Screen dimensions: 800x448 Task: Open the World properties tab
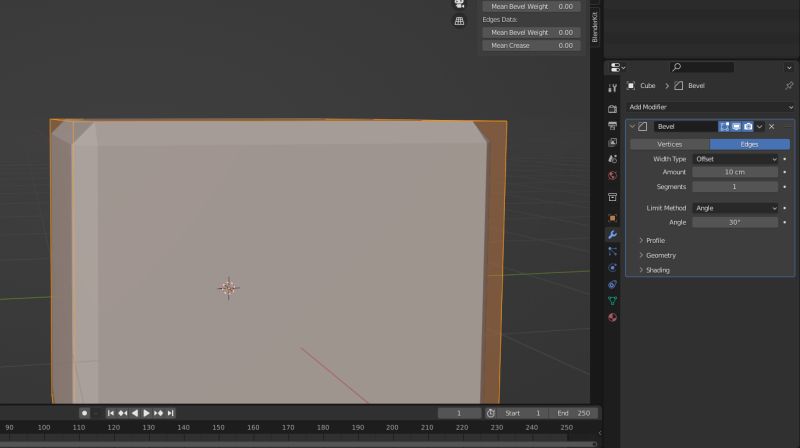[612, 176]
